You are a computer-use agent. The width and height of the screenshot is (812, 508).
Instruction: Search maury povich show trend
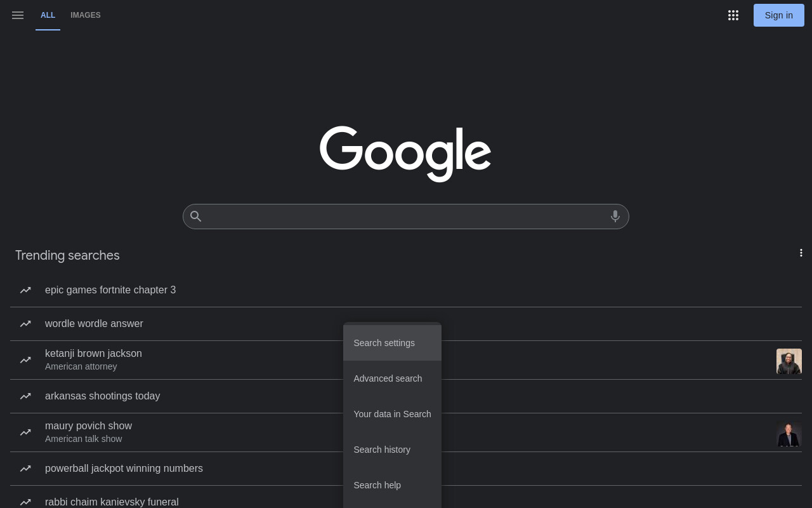click(x=88, y=426)
